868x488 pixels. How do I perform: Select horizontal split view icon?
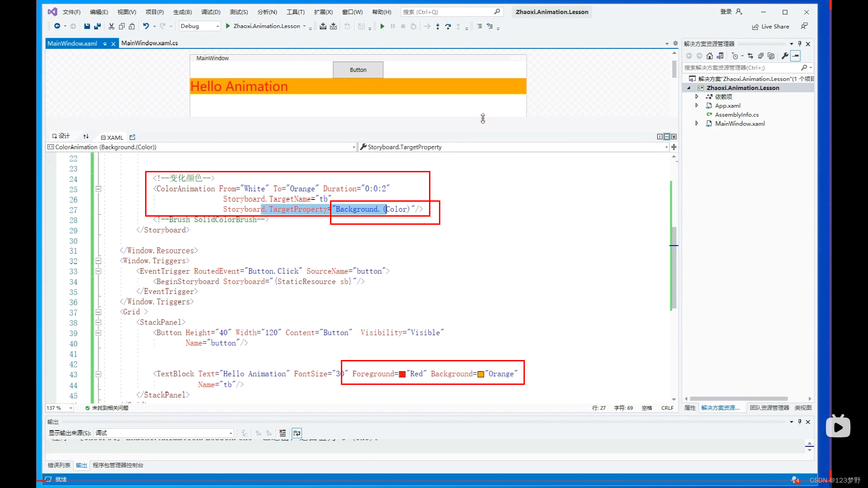pos(667,137)
